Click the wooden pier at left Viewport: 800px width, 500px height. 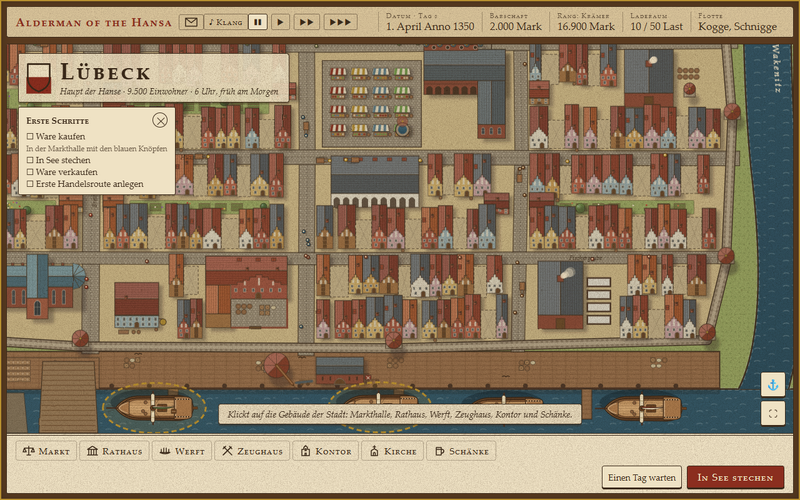pyautogui.click(x=68, y=395)
